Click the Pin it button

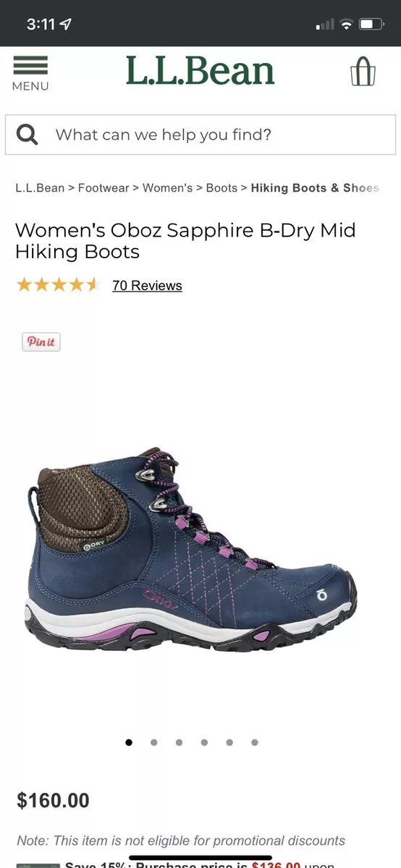pyautogui.click(x=41, y=342)
